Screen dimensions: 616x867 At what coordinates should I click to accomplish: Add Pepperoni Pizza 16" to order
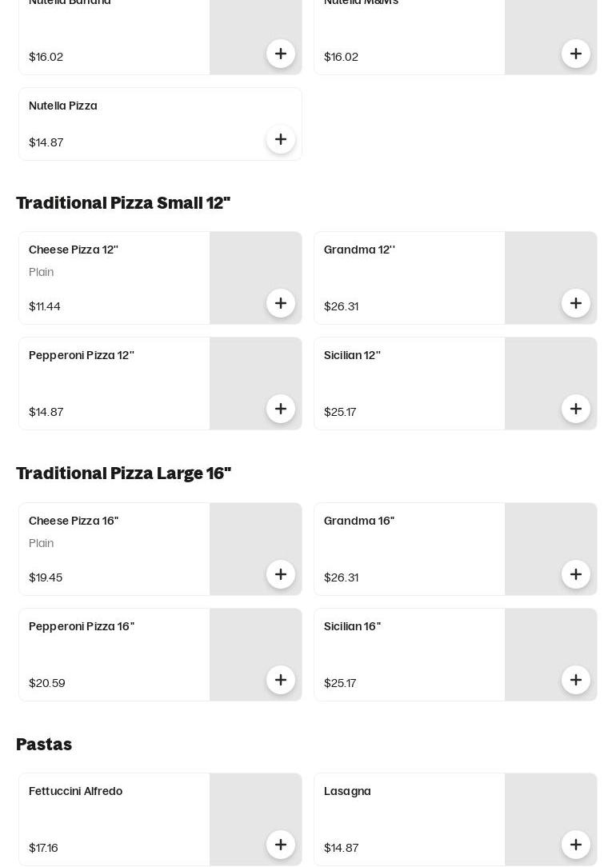pyautogui.click(x=280, y=680)
